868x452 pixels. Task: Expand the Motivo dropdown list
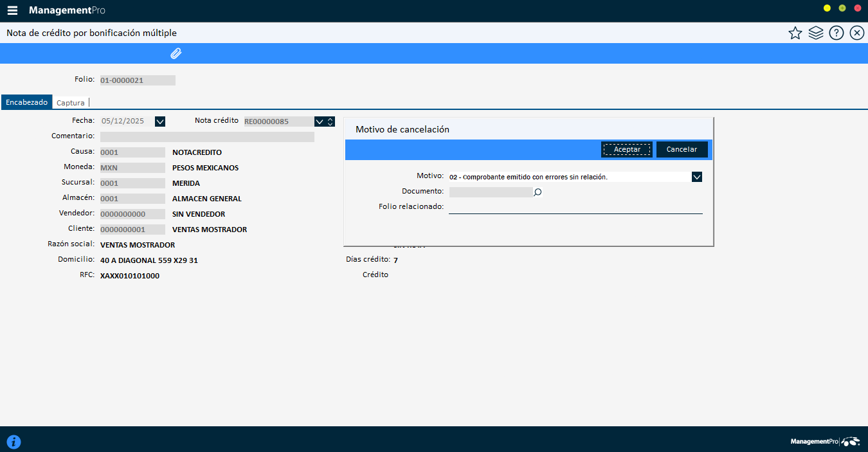click(697, 177)
